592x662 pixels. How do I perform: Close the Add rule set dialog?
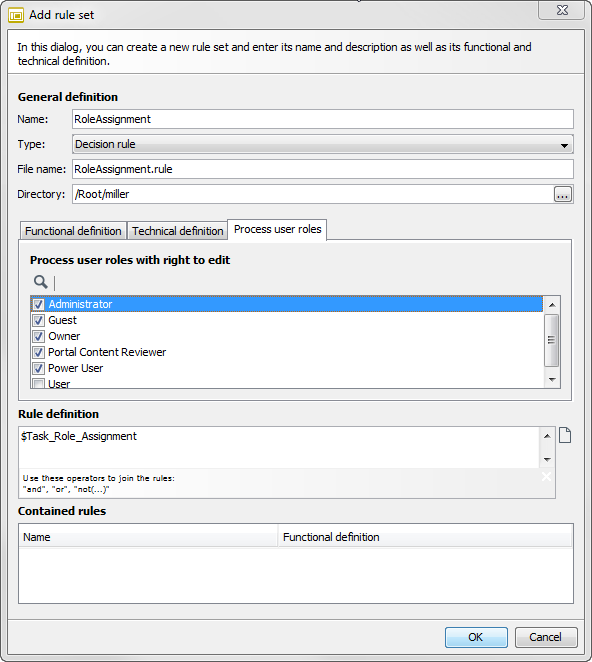[x=562, y=10]
